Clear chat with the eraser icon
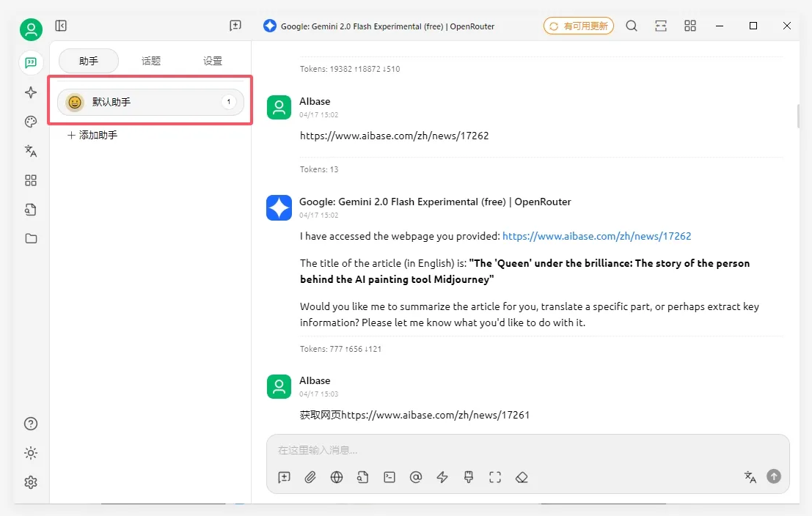The image size is (812, 516). point(522,477)
